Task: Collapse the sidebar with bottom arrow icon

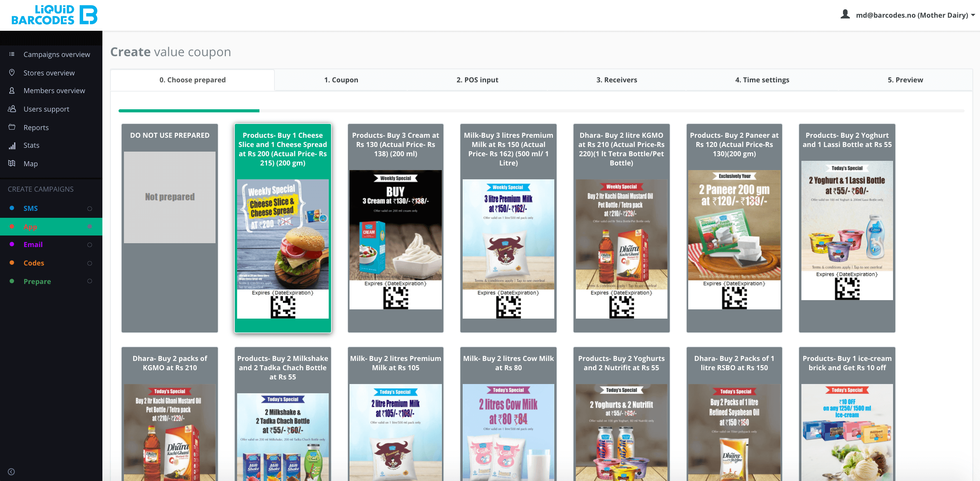Action: tap(12, 472)
